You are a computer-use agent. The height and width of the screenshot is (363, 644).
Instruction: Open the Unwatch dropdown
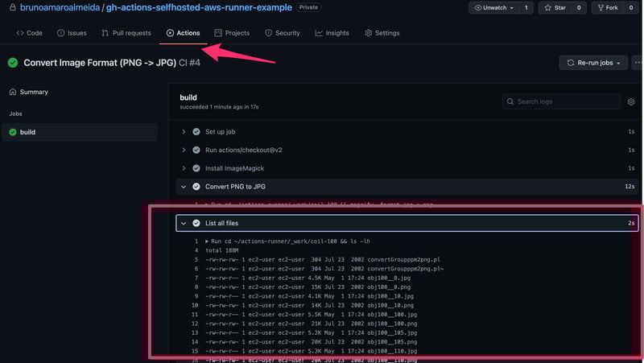click(x=500, y=8)
